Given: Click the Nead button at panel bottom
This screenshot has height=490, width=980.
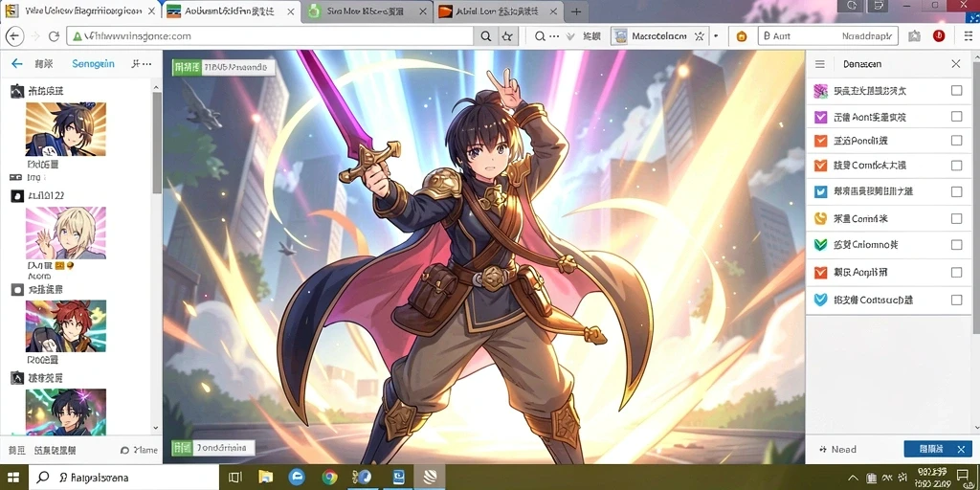Looking at the screenshot, I should click(837, 450).
